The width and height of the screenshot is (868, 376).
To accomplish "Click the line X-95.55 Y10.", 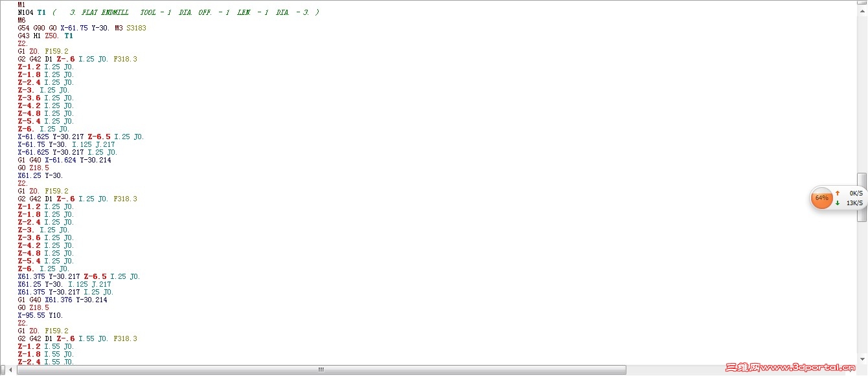I will pos(40,315).
